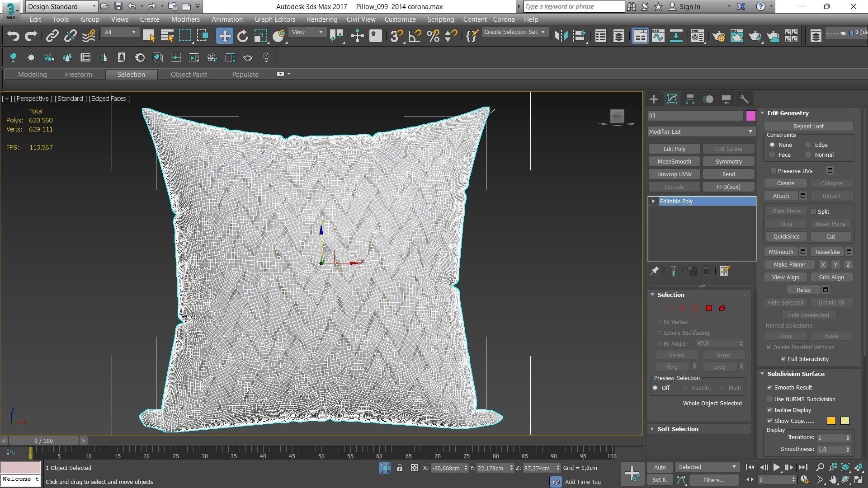Screen dimensions: 868x488
Task: Select Polygon sub-object level icon
Action: 709,308
